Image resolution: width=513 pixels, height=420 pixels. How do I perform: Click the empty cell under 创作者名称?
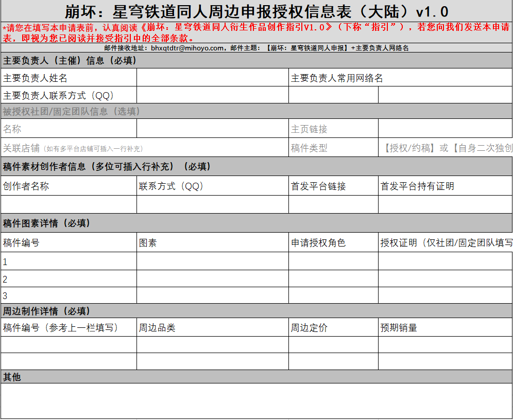point(69,205)
